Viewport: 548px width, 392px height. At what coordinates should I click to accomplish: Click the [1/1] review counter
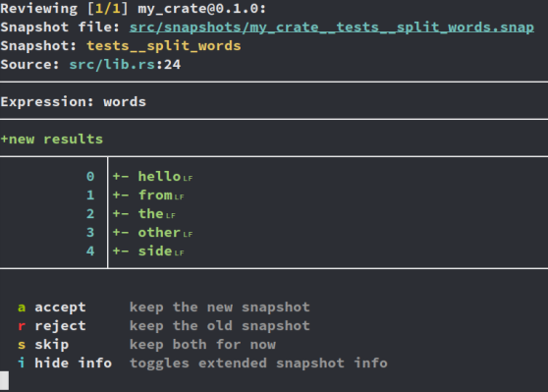(x=108, y=9)
